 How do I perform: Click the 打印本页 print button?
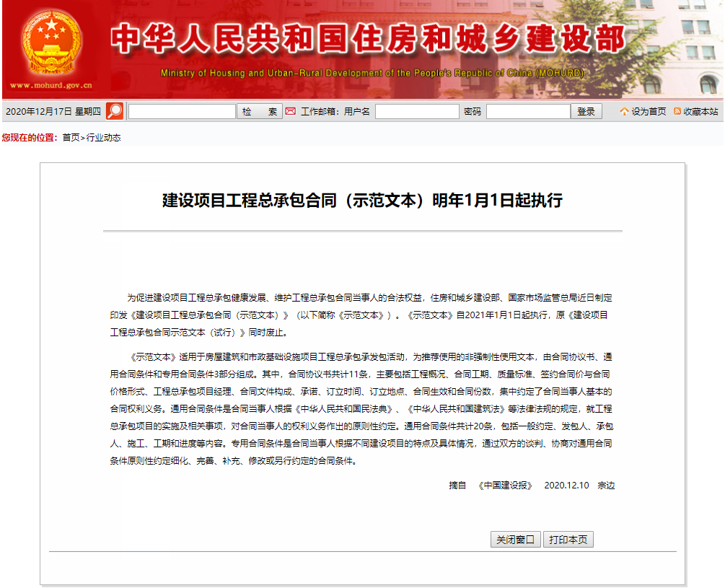click(568, 540)
